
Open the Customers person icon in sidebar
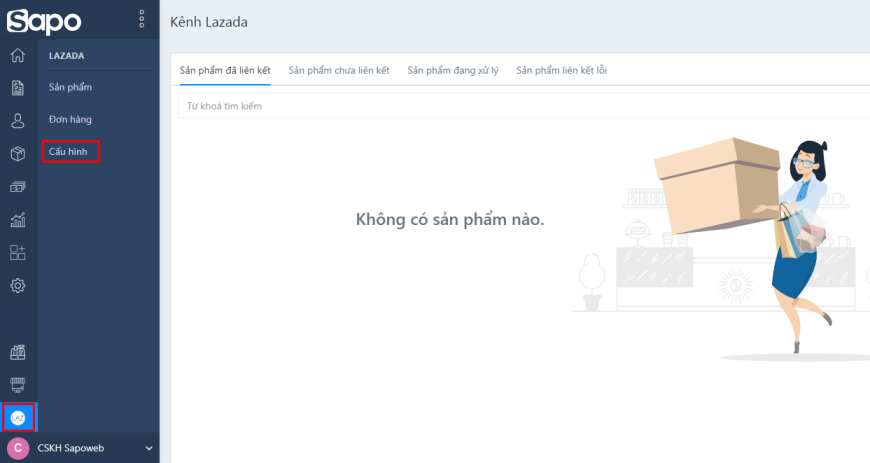point(18,121)
